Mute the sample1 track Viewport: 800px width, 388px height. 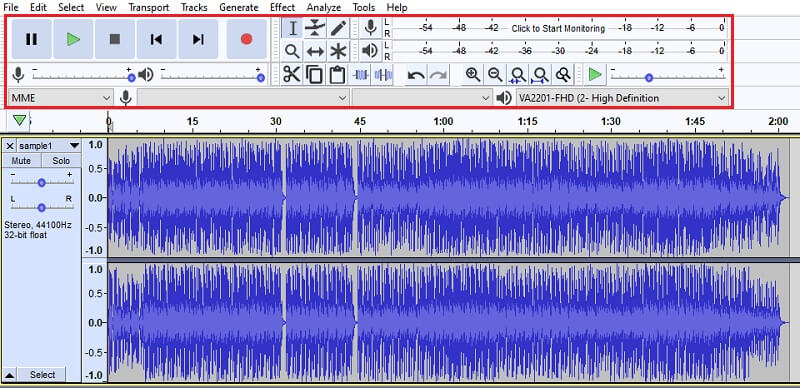(21, 161)
